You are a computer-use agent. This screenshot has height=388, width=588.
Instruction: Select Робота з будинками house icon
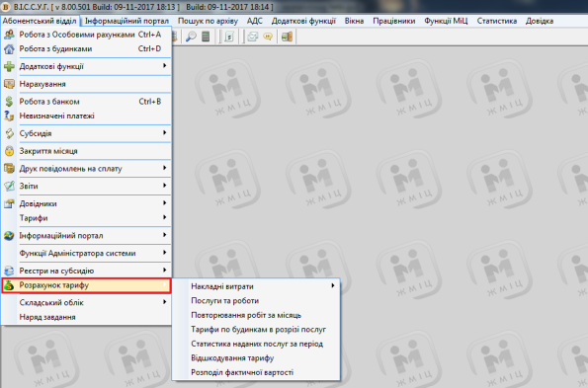click(x=9, y=49)
